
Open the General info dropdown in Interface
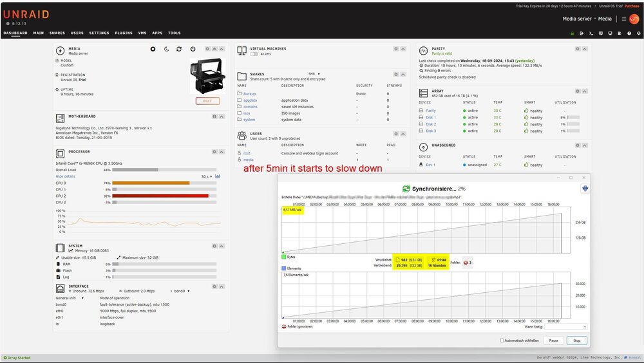(70, 298)
